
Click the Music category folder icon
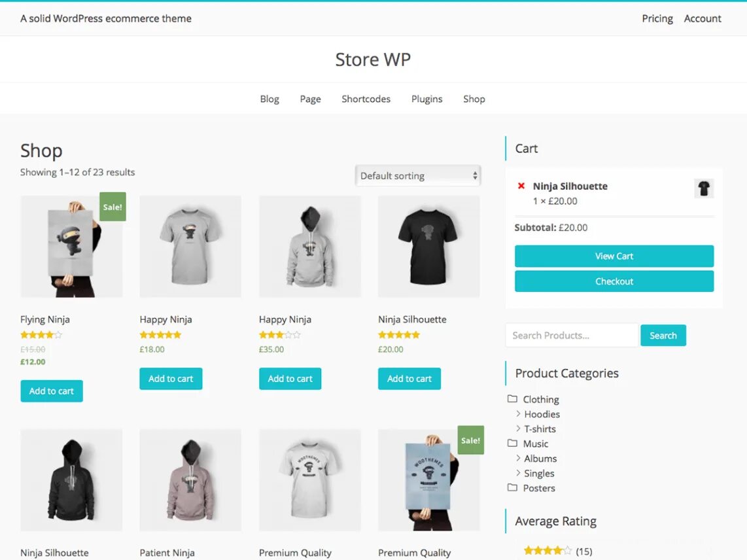(x=512, y=443)
